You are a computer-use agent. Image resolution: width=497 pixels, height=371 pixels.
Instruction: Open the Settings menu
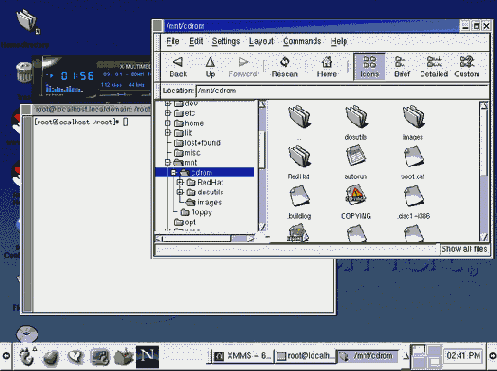click(x=226, y=41)
